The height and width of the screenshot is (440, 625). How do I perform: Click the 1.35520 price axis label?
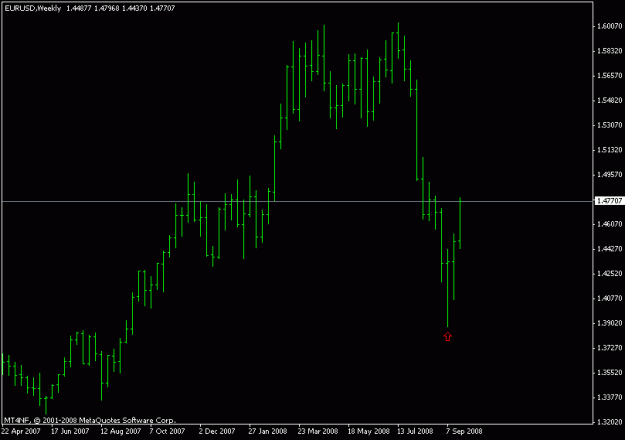click(609, 373)
